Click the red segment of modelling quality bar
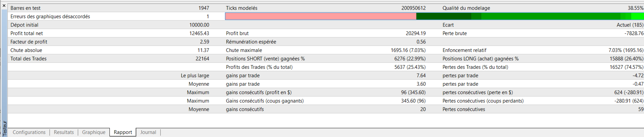This screenshot has width=644, height=137. (x=321, y=16)
